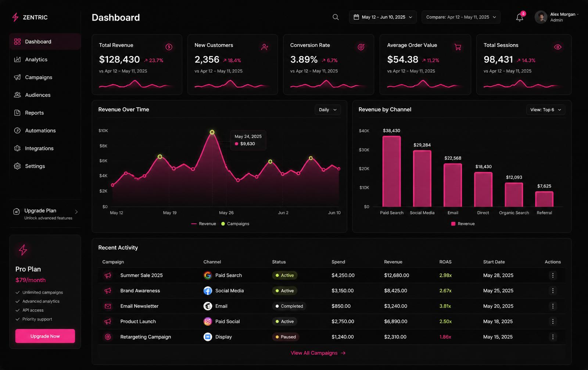This screenshot has height=370, width=588.
Task: Select Audiences in the sidebar
Action: 45,95
